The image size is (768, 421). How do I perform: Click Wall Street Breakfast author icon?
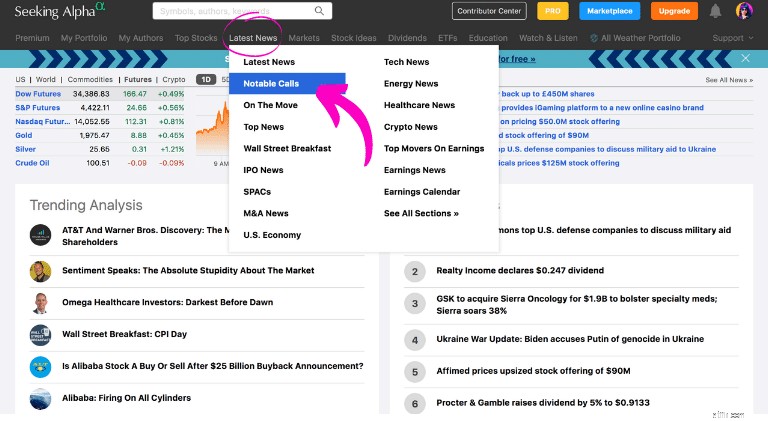pos(40,335)
